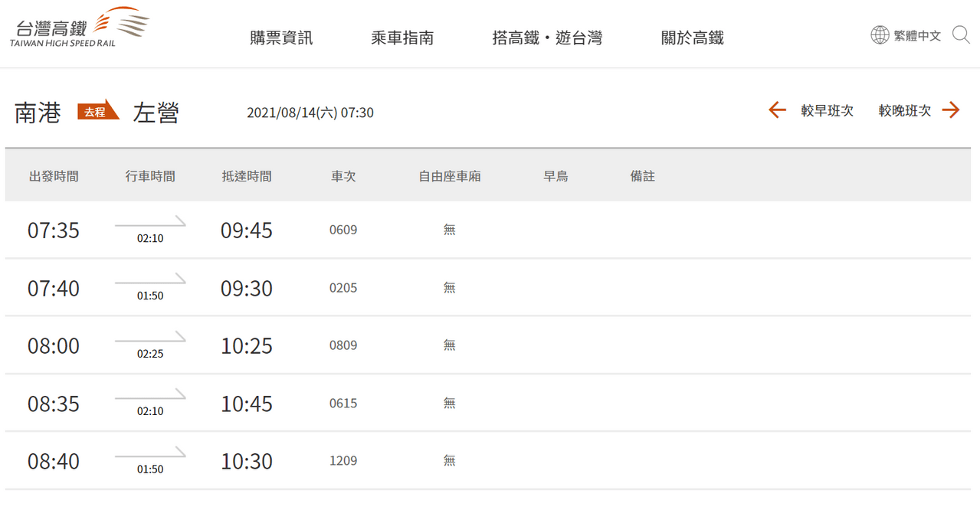
Task: Click the 行車時間 column header
Action: click(x=150, y=176)
